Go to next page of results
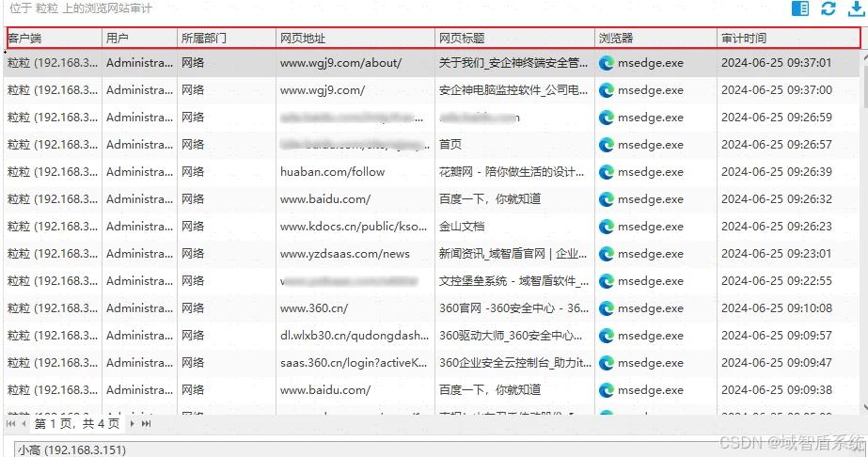This screenshot has width=868, height=457. 132,424
